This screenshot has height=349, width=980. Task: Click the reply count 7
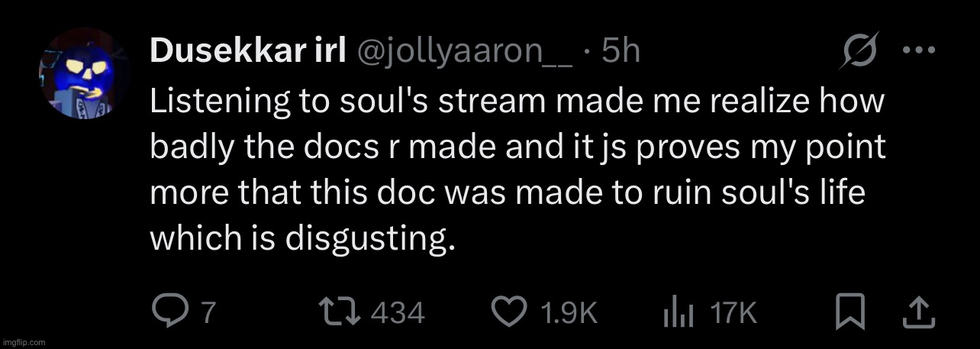click(x=205, y=312)
